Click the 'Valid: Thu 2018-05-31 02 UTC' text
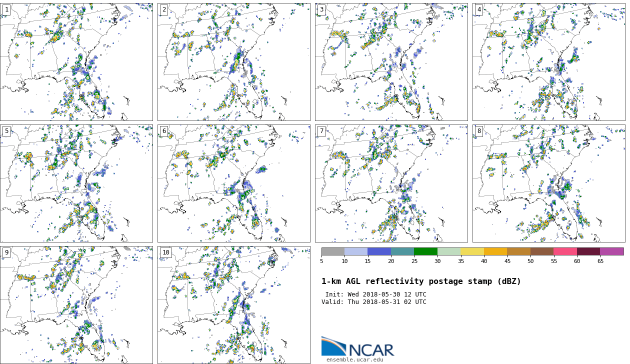Screen dimensions: 630x364 pos(374,302)
